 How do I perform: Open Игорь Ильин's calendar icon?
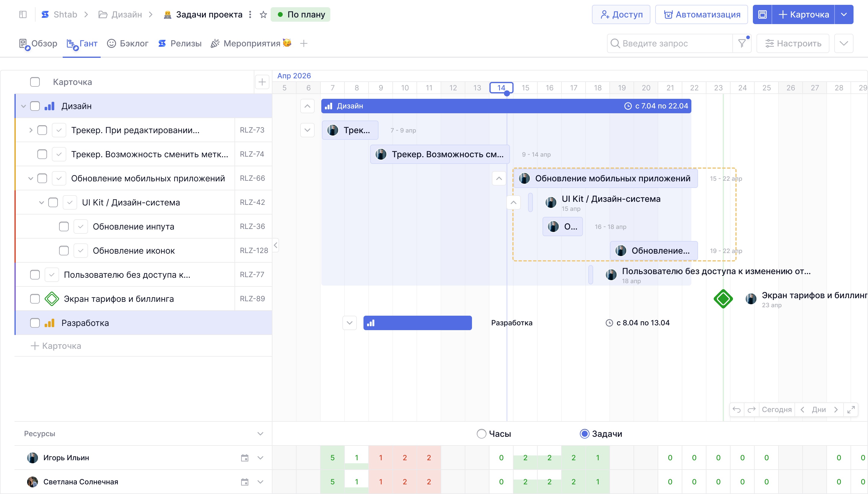[x=244, y=458]
